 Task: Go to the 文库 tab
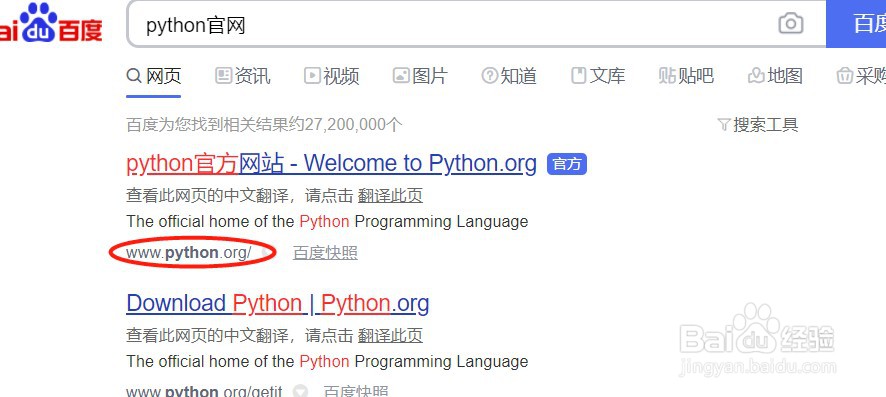tap(598, 76)
